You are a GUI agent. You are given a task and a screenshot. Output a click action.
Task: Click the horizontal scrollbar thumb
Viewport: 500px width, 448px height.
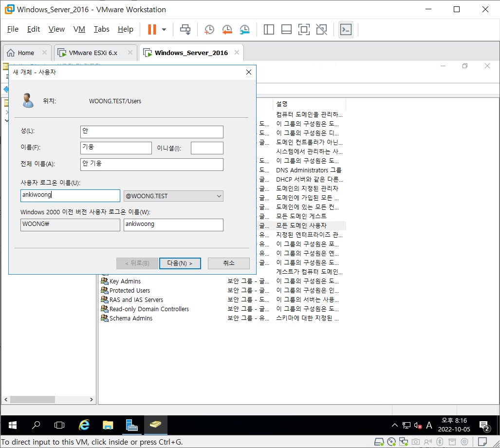(33, 399)
